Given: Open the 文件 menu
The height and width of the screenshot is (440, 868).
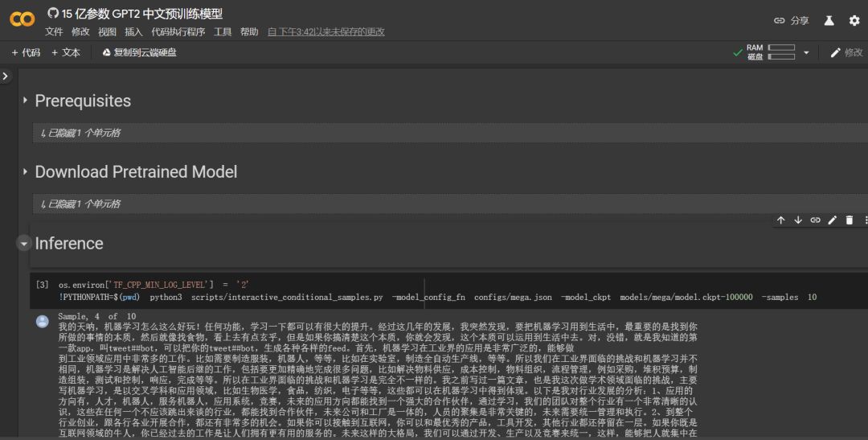Looking at the screenshot, I should point(54,31).
